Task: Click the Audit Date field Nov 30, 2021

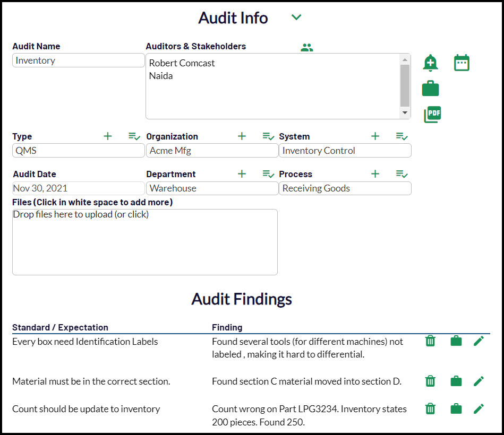Action: coord(79,188)
